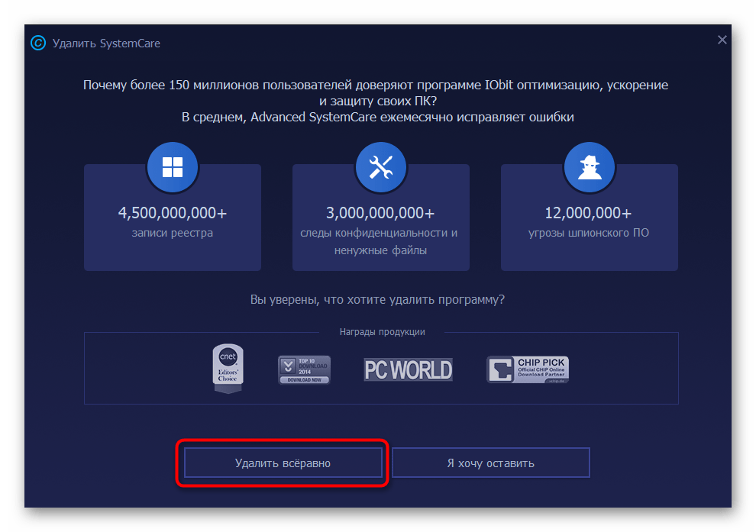
Task: Click the "записи реестра" label
Action: [x=173, y=233]
